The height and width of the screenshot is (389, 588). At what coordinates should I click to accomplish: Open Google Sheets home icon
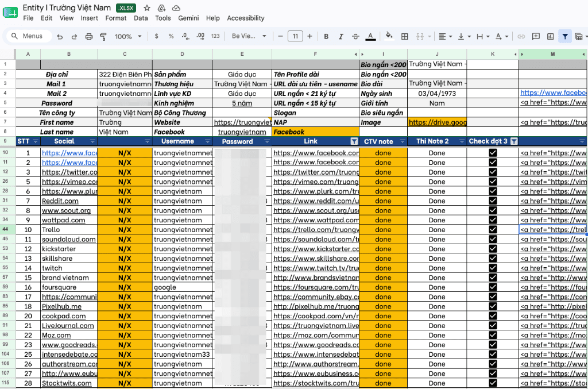pos(10,13)
